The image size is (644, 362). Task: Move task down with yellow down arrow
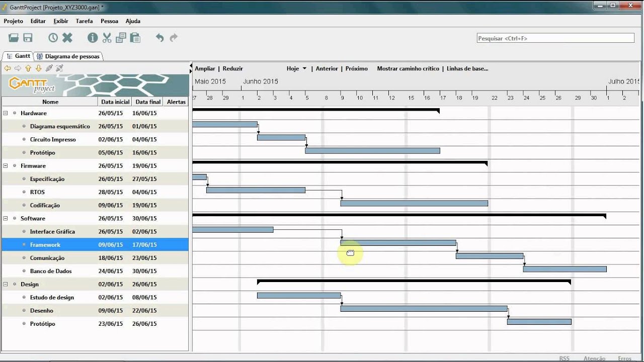38,68
